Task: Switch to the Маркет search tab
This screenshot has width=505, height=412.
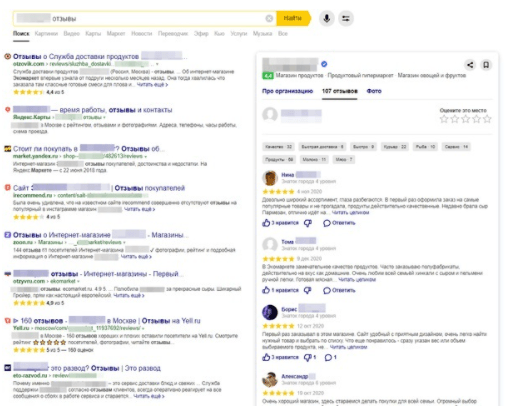Action: tap(116, 34)
